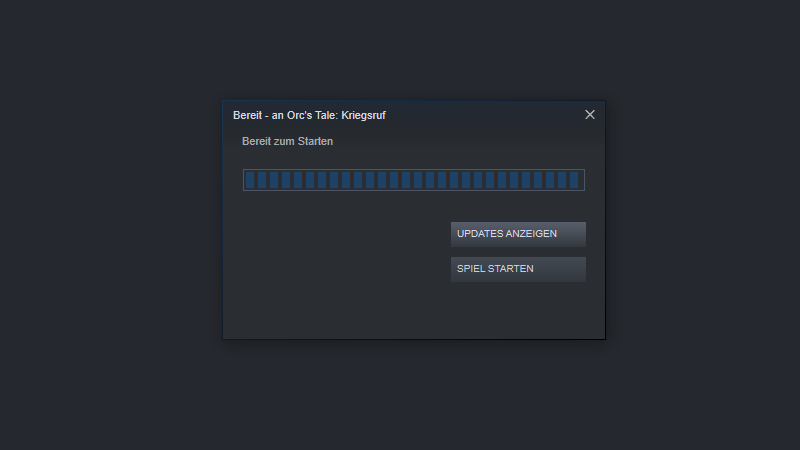Click the word 'Bereit' starting the title
The width and height of the screenshot is (800, 450).
pos(247,115)
